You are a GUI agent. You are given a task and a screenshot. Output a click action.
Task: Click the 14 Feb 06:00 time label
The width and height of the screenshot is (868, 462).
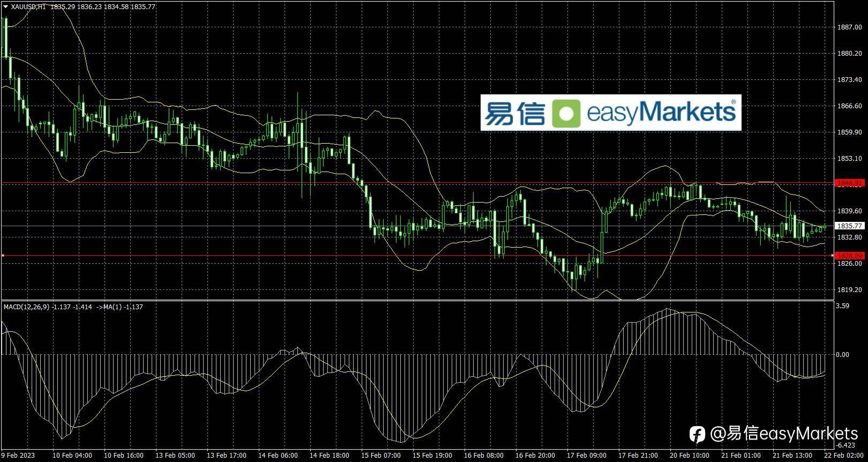click(278, 456)
